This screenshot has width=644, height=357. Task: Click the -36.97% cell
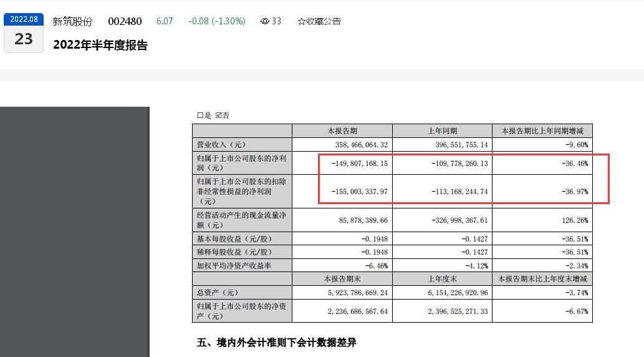(x=575, y=191)
